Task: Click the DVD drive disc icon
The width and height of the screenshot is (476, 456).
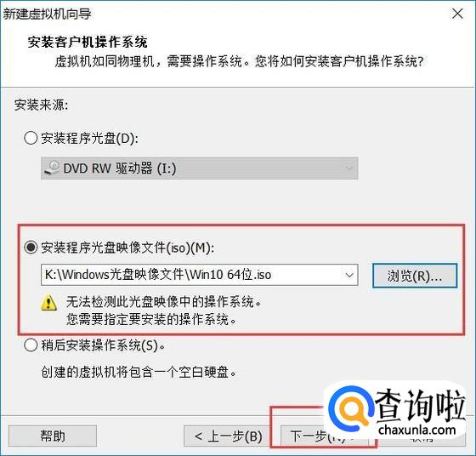Action: click(x=52, y=168)
